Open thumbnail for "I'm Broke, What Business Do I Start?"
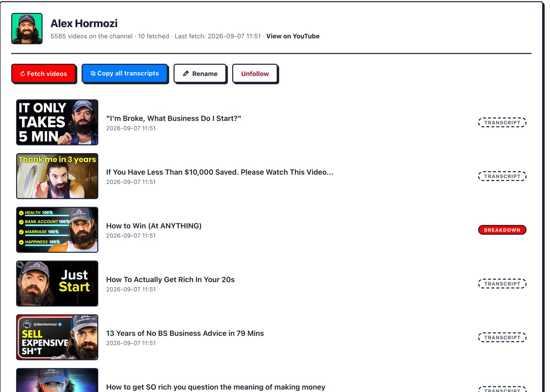The image size is (550, 392). [57, 122]
